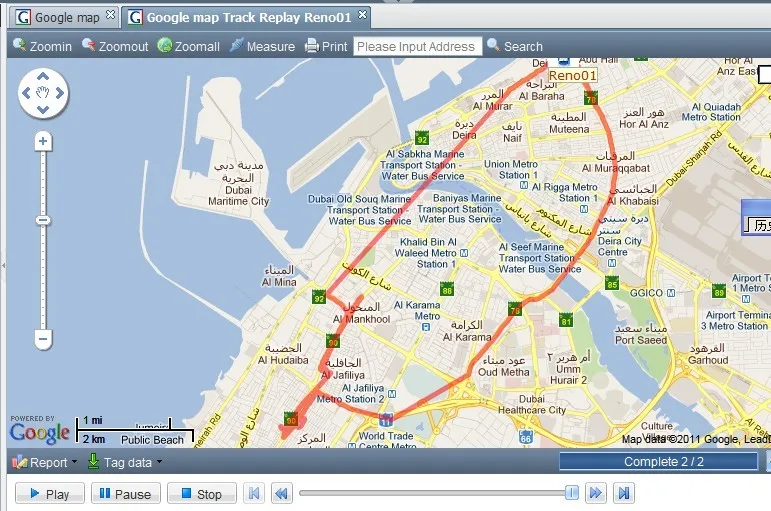This screenshot has height=511, width=771.
Task: Jump to the track end
Action: [623, 493]
